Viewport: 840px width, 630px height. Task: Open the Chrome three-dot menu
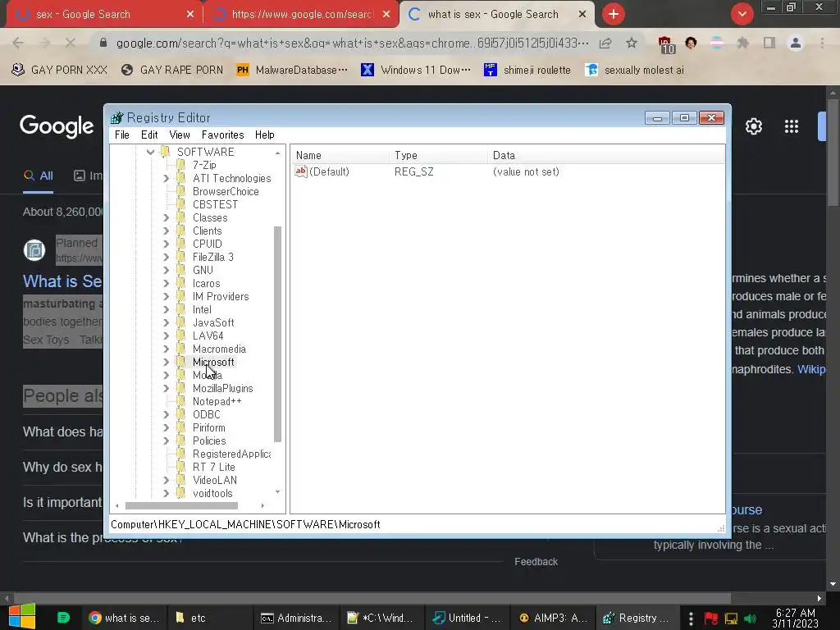coord(822,43)
